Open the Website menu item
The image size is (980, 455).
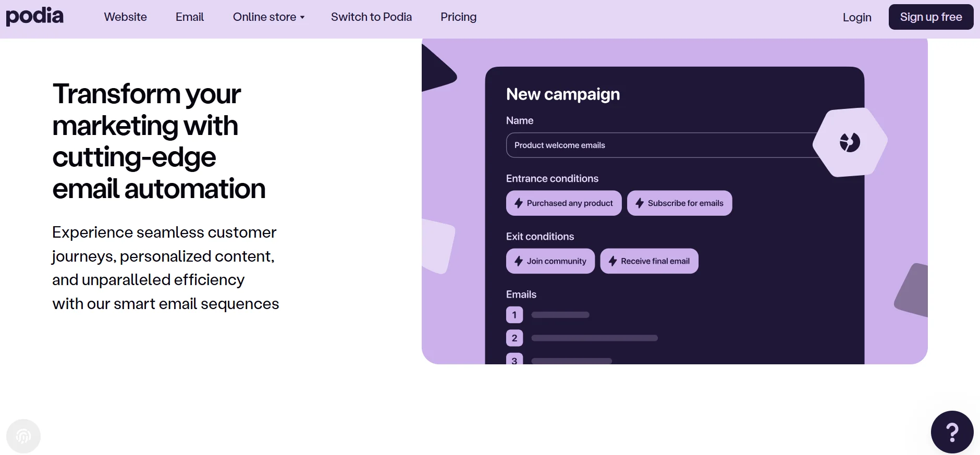pyautogui.click(x=125, y=17)
